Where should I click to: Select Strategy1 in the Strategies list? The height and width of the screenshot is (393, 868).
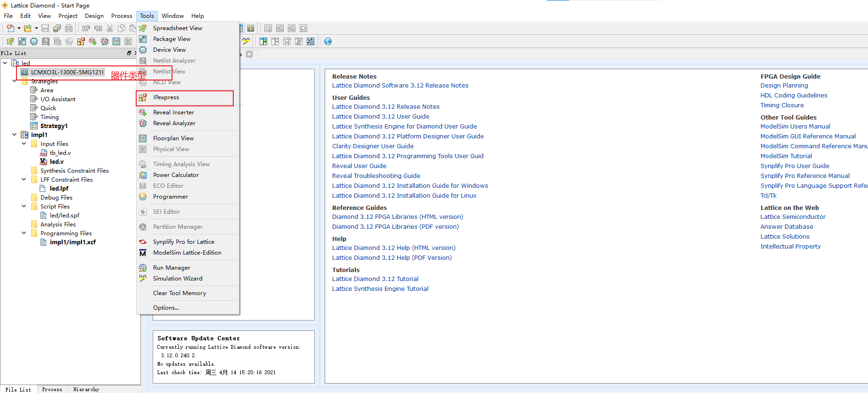coord(54,126)
